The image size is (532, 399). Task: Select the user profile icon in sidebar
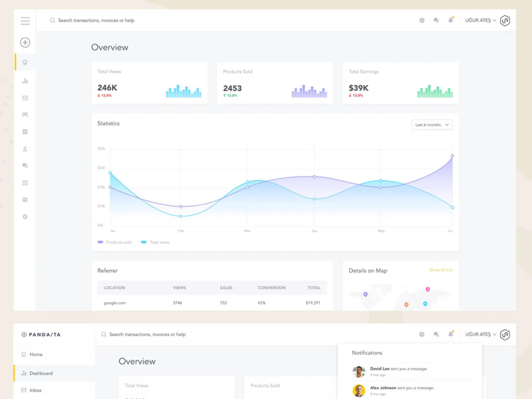[25, 149]
